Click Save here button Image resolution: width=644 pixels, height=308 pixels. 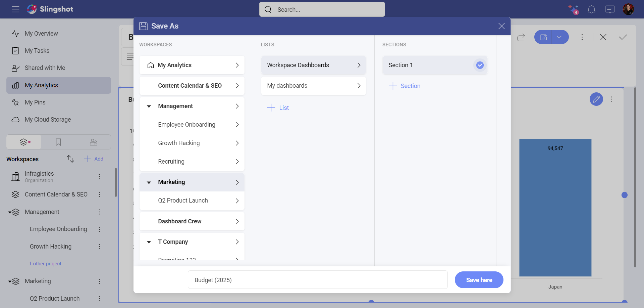pyautogui.click(x=479, y=280)
